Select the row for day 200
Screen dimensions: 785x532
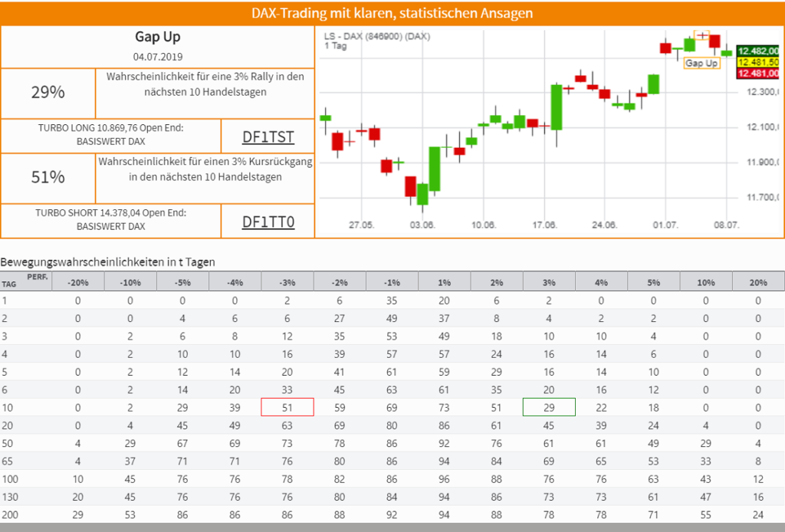392,514
